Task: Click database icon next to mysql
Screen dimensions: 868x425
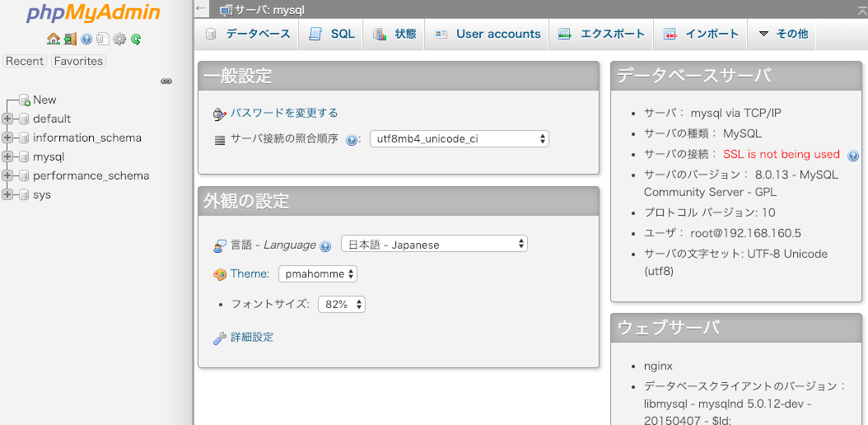Action: coord(24,156)
